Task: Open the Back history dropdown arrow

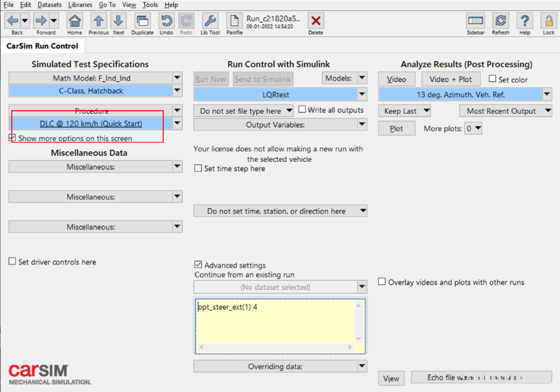Action: [24, 21]
